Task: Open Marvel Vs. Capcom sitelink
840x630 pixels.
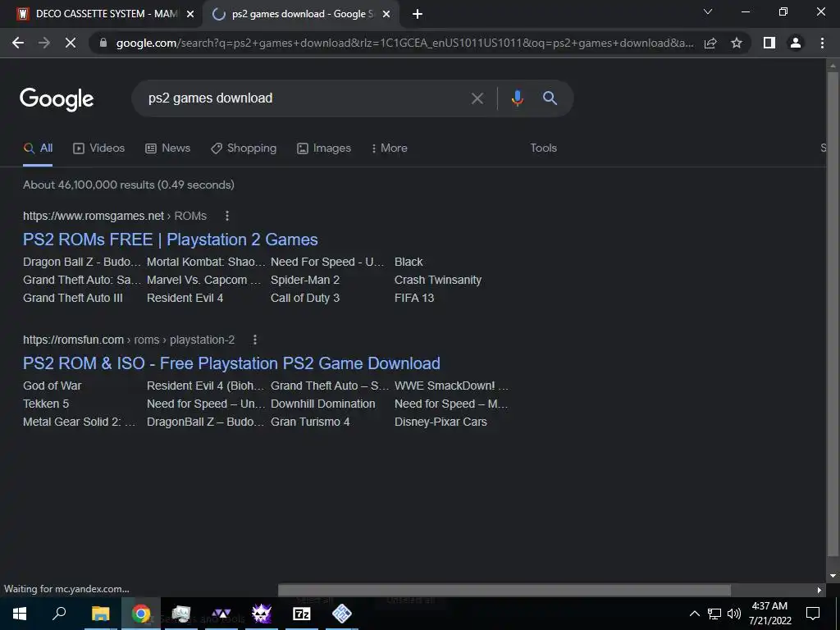Action: (x=204, y=281)
